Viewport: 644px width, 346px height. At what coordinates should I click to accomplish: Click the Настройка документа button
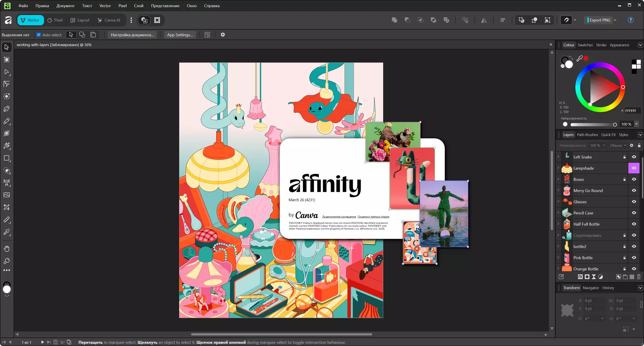click(x=132, y=35)
